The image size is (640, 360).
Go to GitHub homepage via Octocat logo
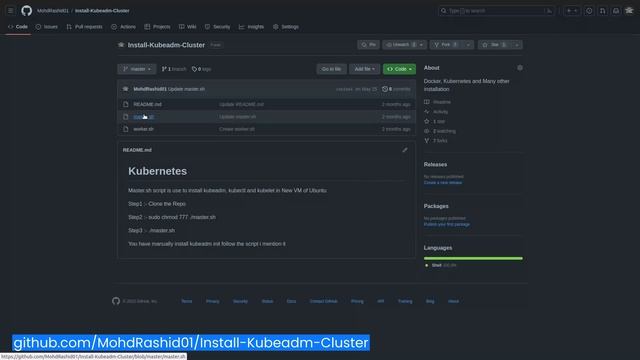point(27,11)
